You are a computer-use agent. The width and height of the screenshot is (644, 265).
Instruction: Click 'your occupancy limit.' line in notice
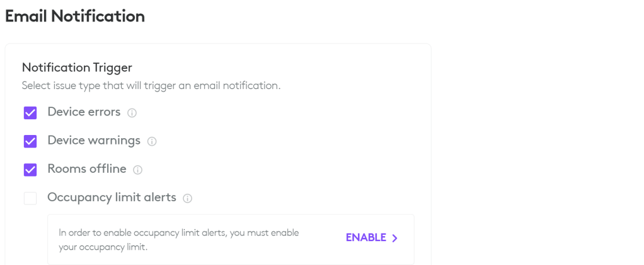click(103, 247)
